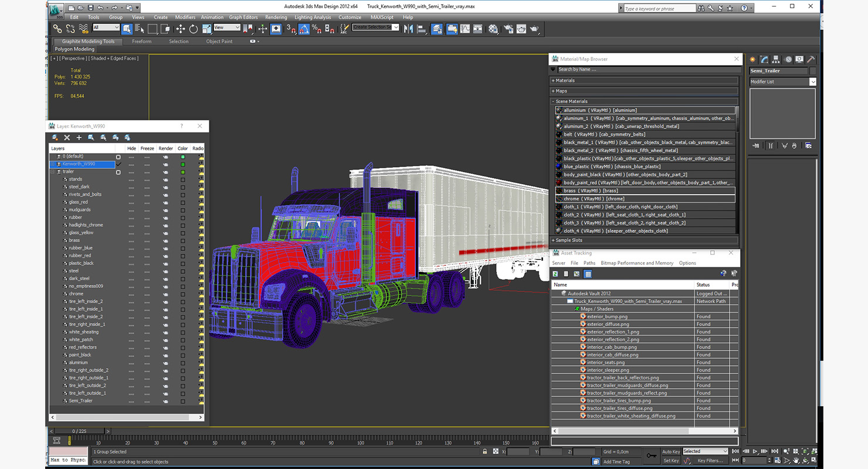Toggle the selection lock padlock
The image size is (868, 469).
(x=484, y=452)
